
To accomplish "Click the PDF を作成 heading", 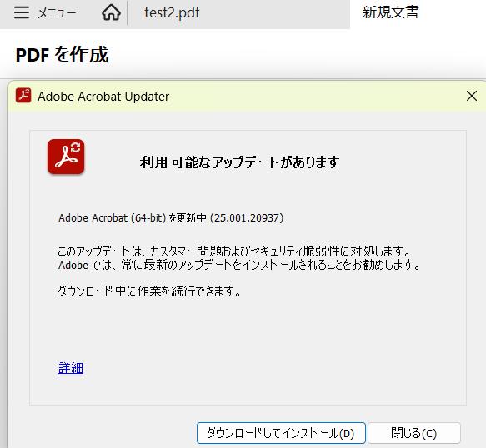I will pos(62,55).
